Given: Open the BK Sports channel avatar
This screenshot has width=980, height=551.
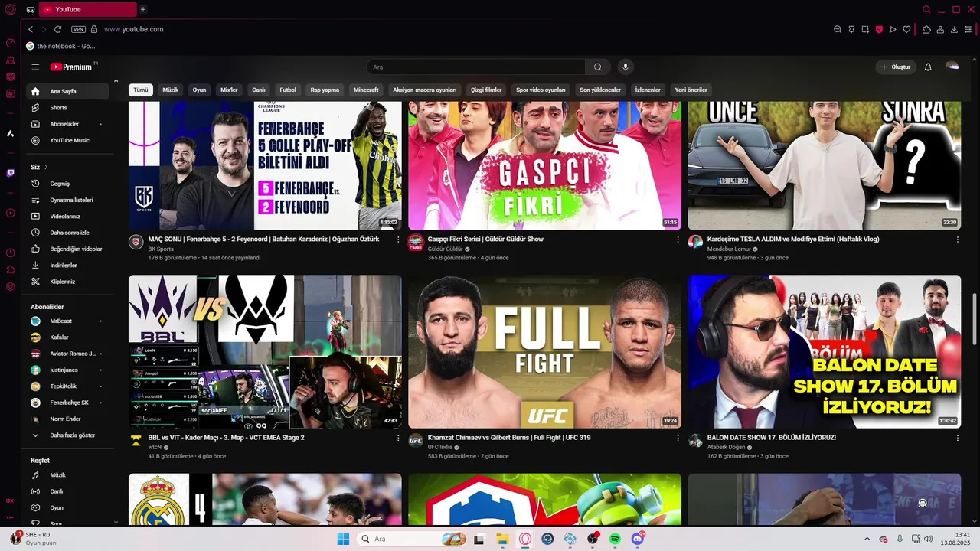Looking at the screenshot, I should (x=136, y=242).
